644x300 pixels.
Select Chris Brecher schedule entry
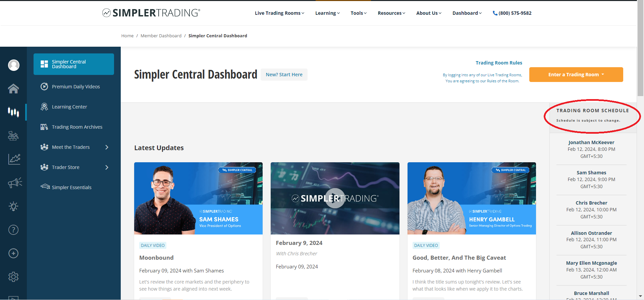tap(591, 210)
